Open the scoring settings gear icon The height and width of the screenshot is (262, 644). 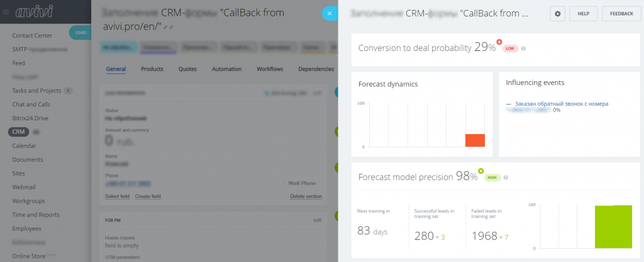click(x=557, y=13)
